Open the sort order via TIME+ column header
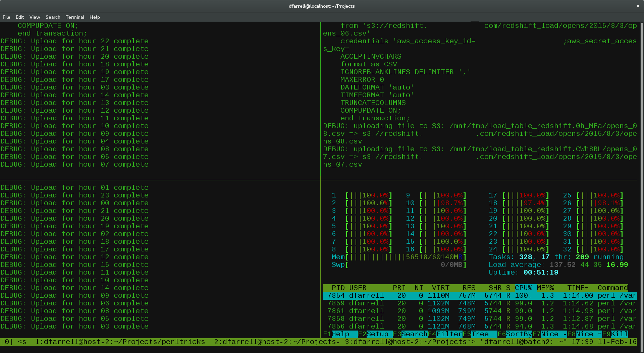644x353 pixels. tap(577, 288)
